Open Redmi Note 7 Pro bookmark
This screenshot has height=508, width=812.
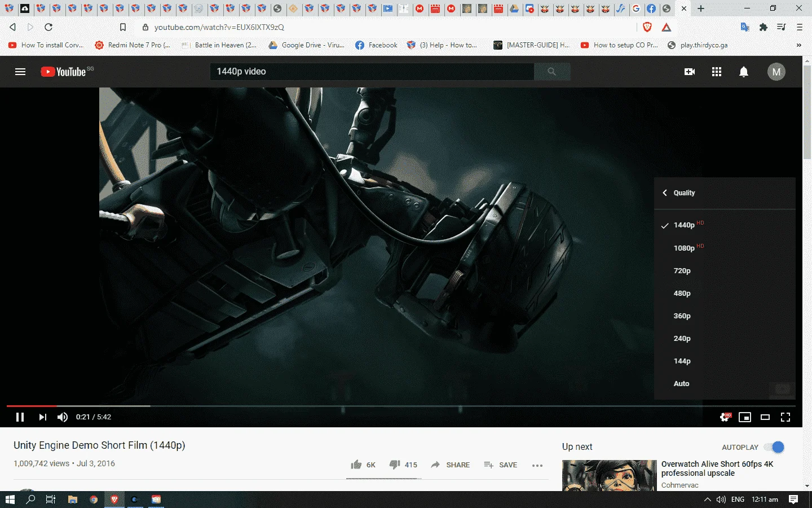click(133, 45)
